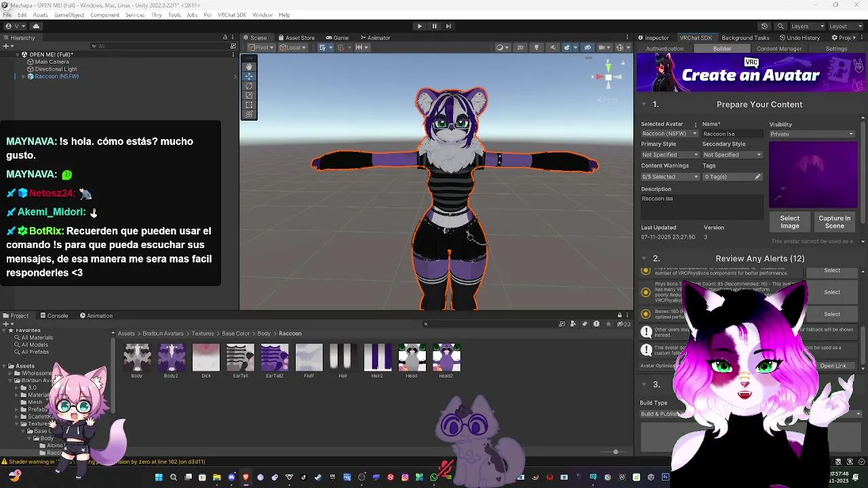Click the Select Image button

pyautogui.click(x=789, y=222)
